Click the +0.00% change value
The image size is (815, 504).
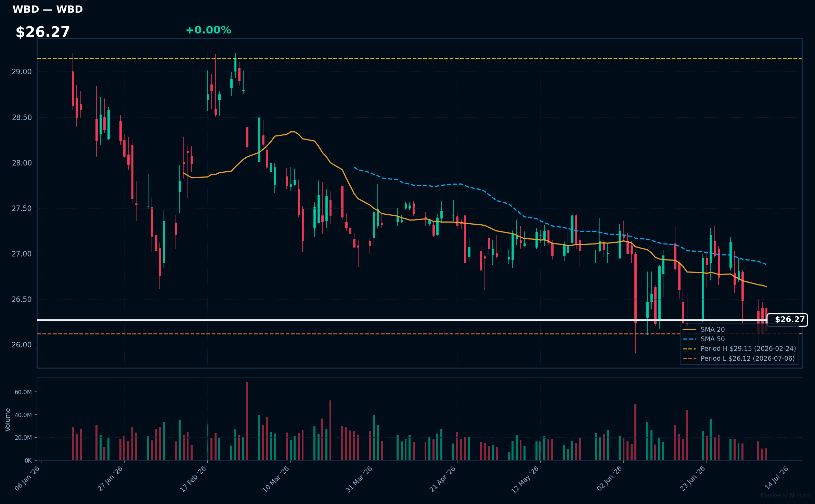click(x=208, y=30)
